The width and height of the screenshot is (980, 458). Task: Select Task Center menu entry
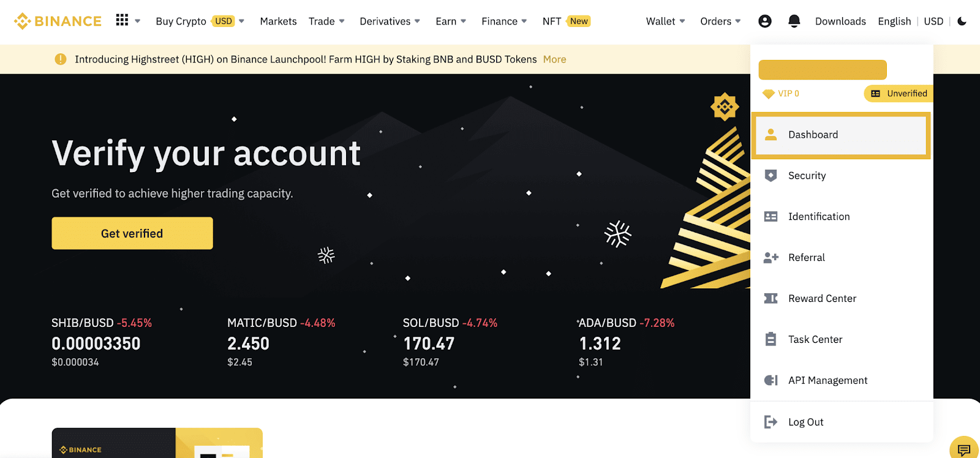click(842, 339)
